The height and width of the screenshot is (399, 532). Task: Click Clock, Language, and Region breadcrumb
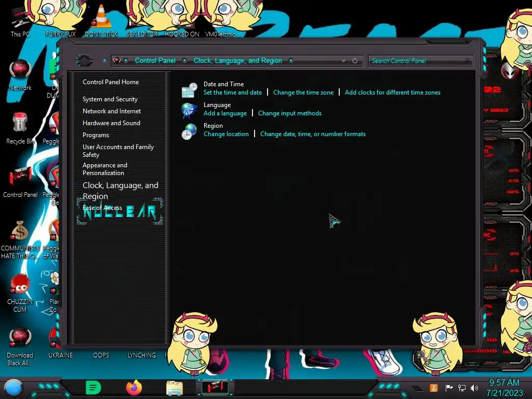point(237,60)
